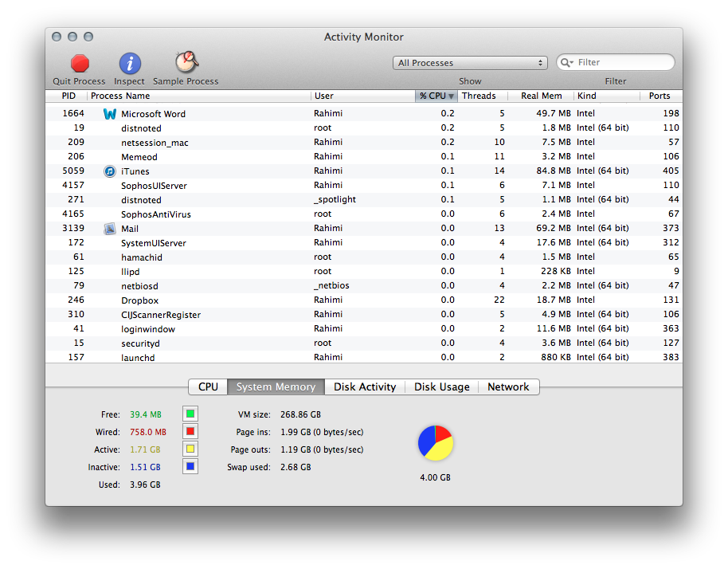The height and width of the screenshot is (569, 728).
Task: Sort by the Real Mem column header
Action: tap(541, 96)
